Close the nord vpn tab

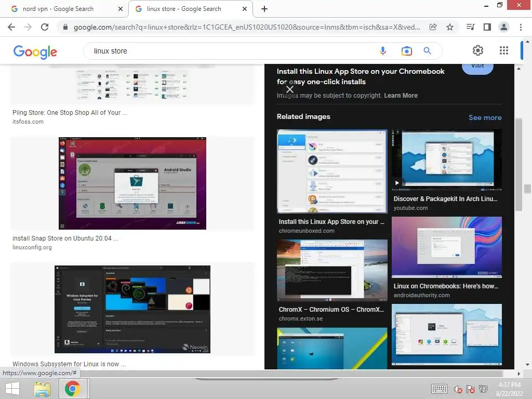pyautogui.click(x=121, y=9)
